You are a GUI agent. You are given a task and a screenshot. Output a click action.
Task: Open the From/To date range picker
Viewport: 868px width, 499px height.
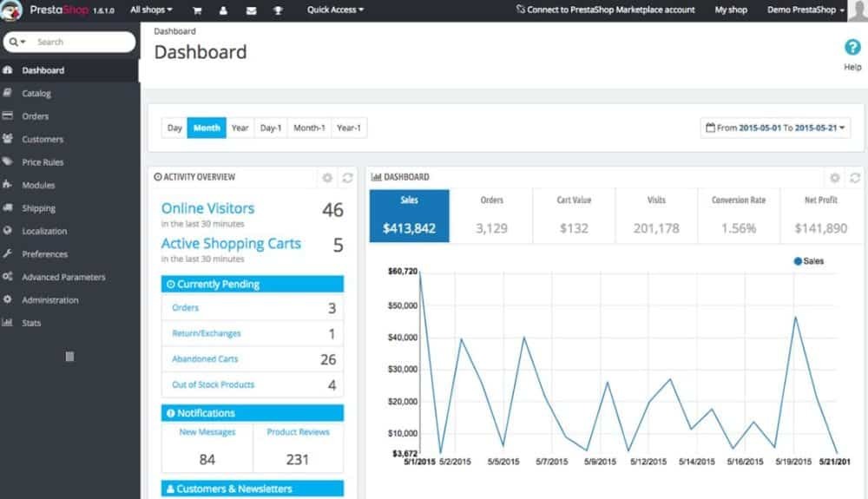pyautogui.click(x=775, y=128)
